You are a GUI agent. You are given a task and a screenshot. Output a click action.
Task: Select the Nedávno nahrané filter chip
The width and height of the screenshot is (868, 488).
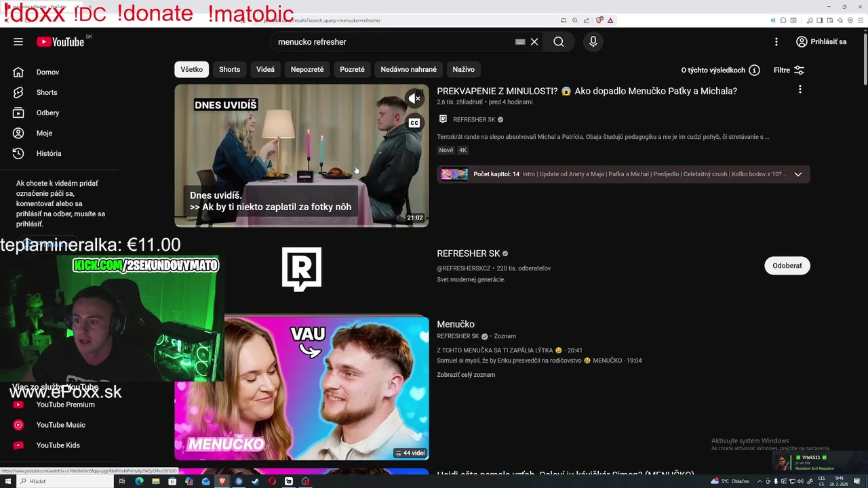[408, 69]
